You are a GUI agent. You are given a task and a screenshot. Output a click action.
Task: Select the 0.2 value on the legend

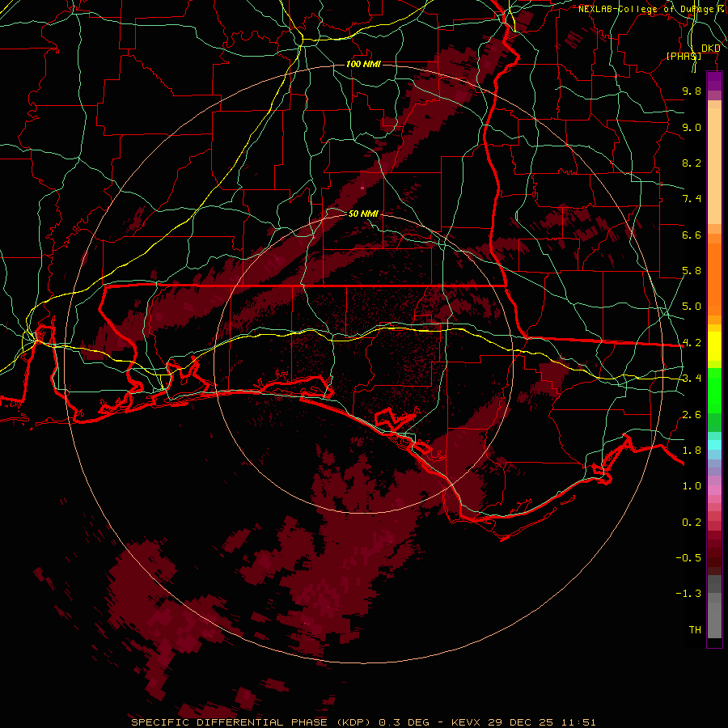tap(692, 523)
